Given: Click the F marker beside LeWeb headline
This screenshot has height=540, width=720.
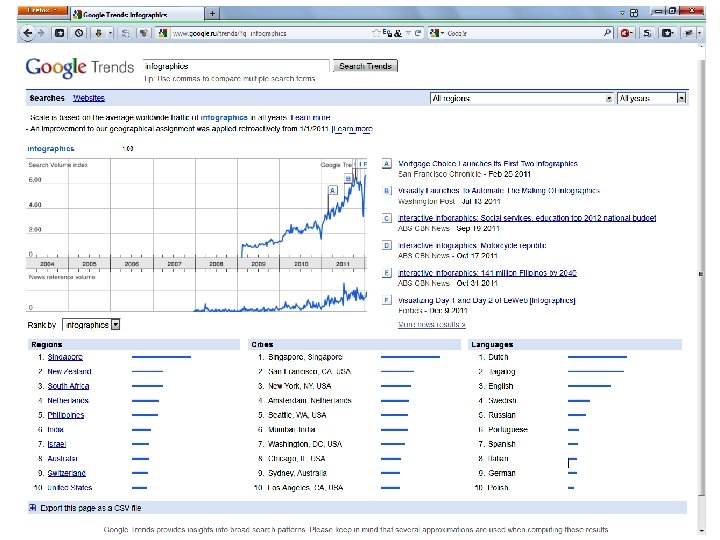Looking at the screenshot, I should click(x=387, y=300).
